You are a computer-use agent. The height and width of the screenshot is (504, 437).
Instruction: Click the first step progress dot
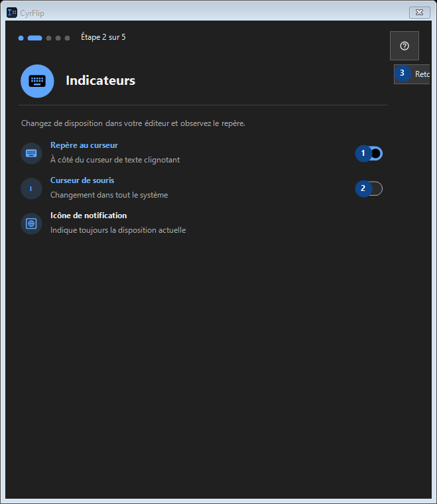21,38
